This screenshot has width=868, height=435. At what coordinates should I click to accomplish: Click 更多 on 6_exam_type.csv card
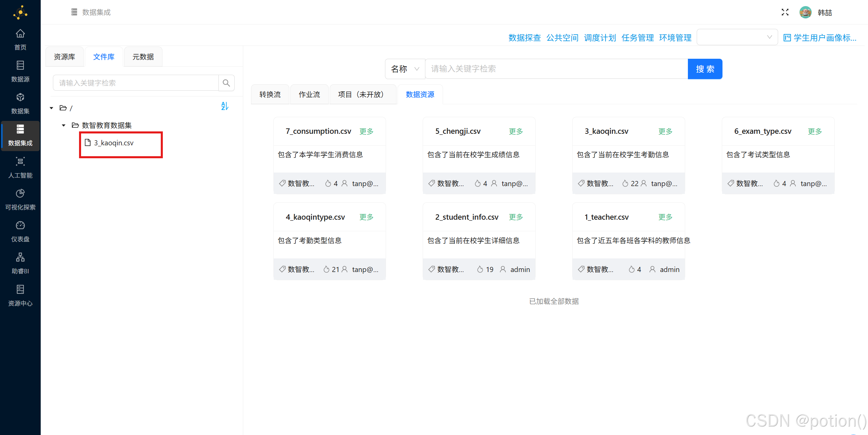tap(815, 131)
